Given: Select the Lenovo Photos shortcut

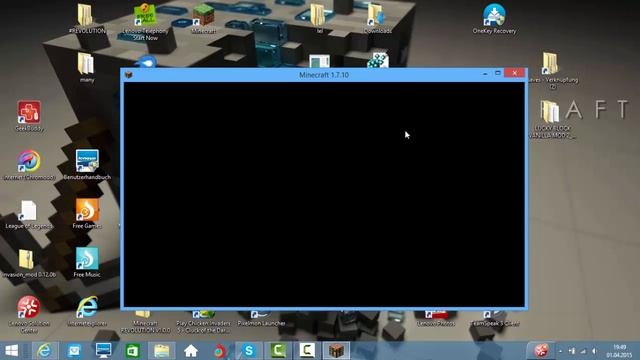Looking at the screenshot, I should point(436,319).
